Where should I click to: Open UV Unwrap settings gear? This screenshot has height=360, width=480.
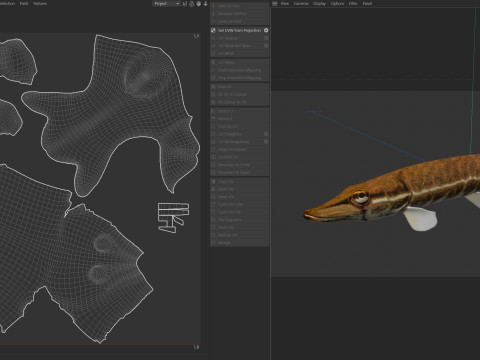coord(266,38)
